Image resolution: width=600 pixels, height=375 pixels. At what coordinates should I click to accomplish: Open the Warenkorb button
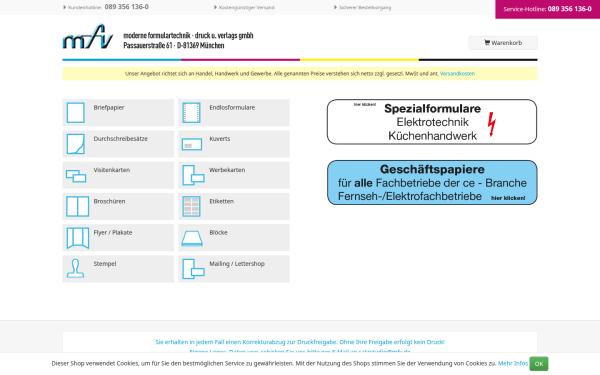[x=503, y=43]
